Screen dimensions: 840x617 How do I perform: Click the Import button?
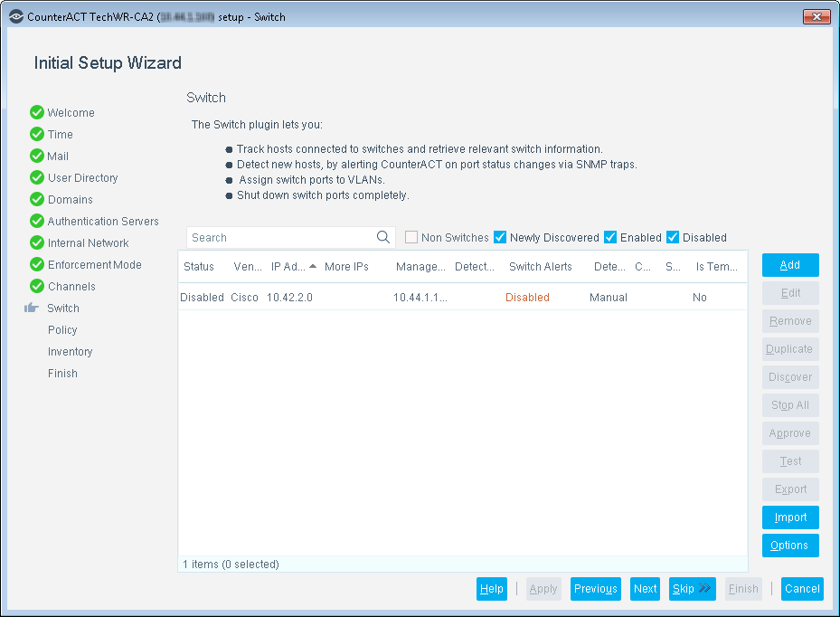[790, 517]
